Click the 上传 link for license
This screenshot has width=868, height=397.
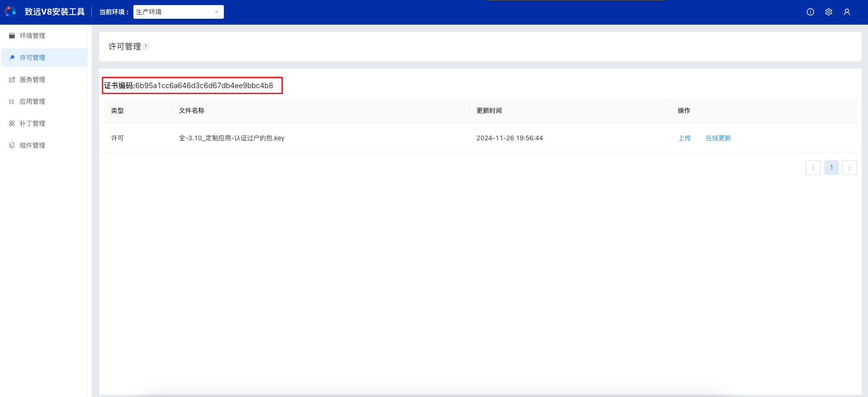click(684, 138)
